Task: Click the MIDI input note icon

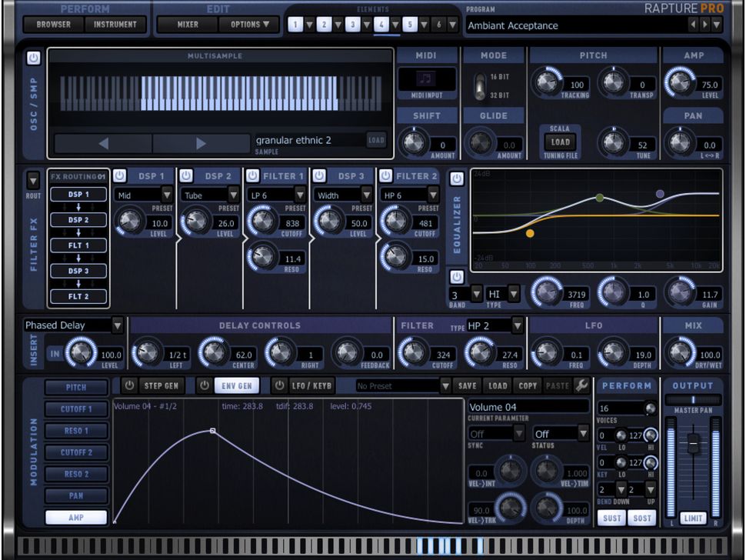Action: click(x=428, y=79)
